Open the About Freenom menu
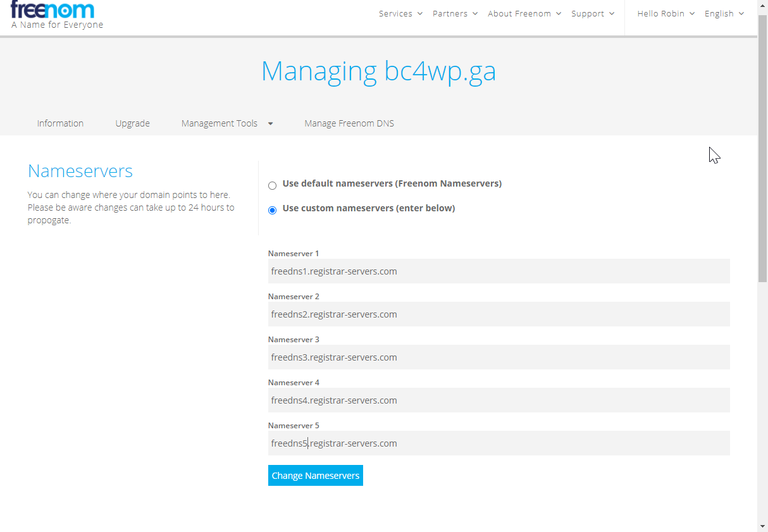This screenshot has height=532, width=768. click(x=524, y=14)
